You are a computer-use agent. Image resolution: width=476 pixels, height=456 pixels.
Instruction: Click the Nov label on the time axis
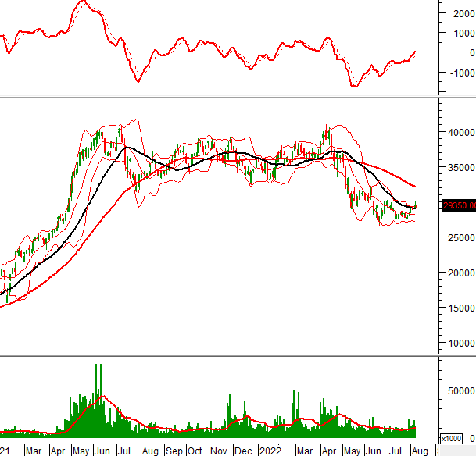click(x=218, y=451)
